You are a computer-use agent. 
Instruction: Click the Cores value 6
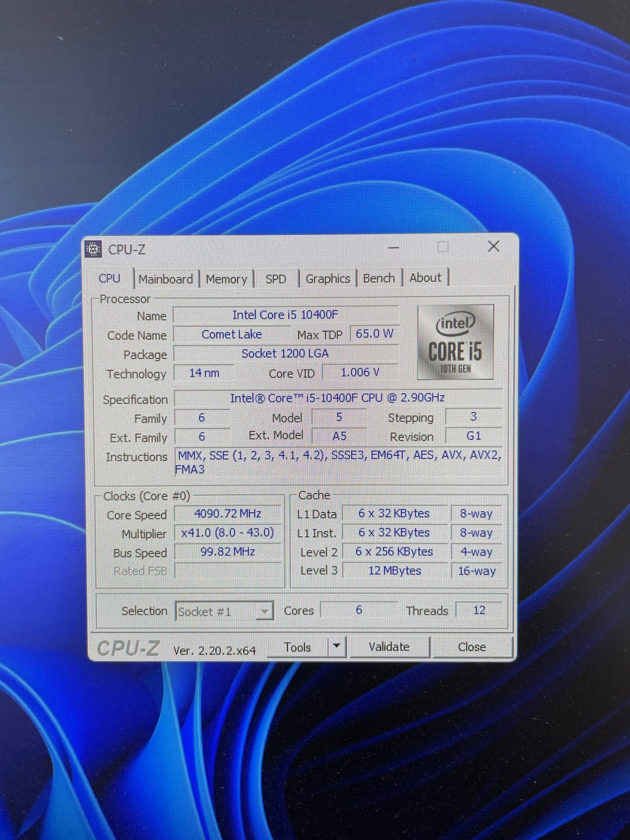pos(359,610)
